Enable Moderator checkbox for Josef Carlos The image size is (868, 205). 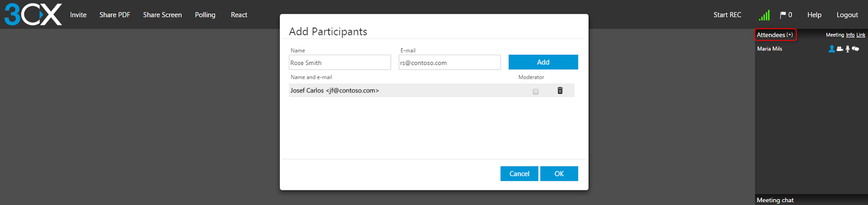click(x=535, y=92)
